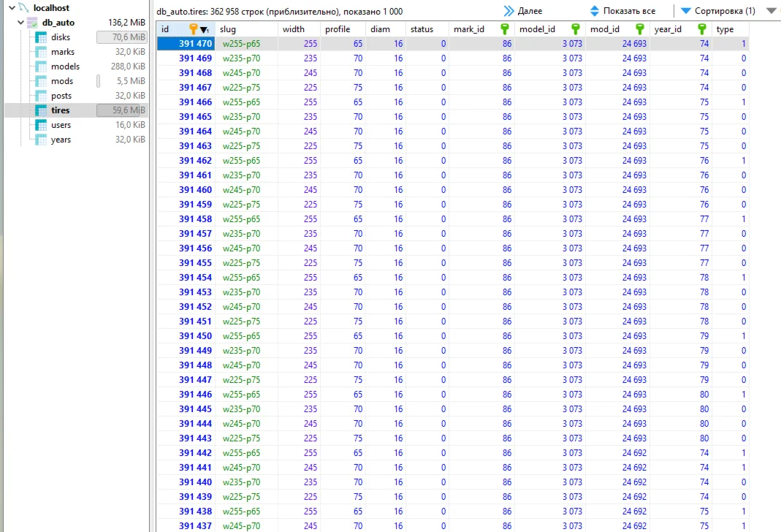The height and width of the screenshot is (532, 781).
Task: Click the mod_id foreign key icon
Action: (639, 29)
